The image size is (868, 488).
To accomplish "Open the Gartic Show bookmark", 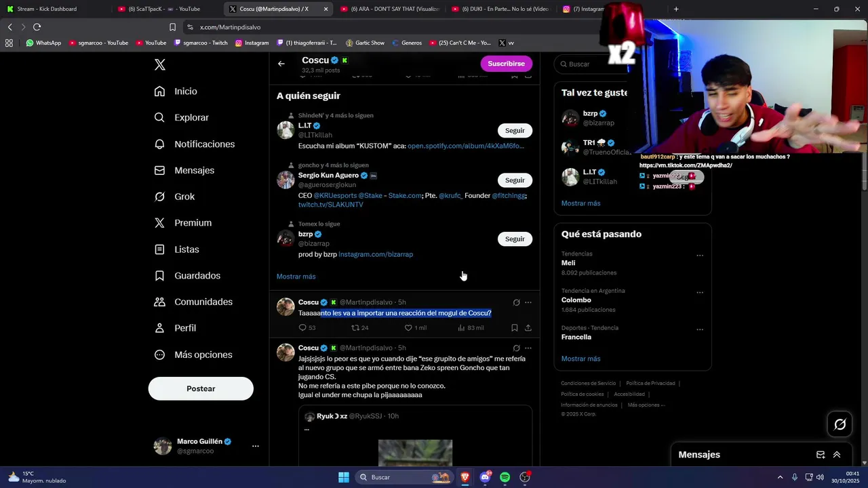I will 365,43.
